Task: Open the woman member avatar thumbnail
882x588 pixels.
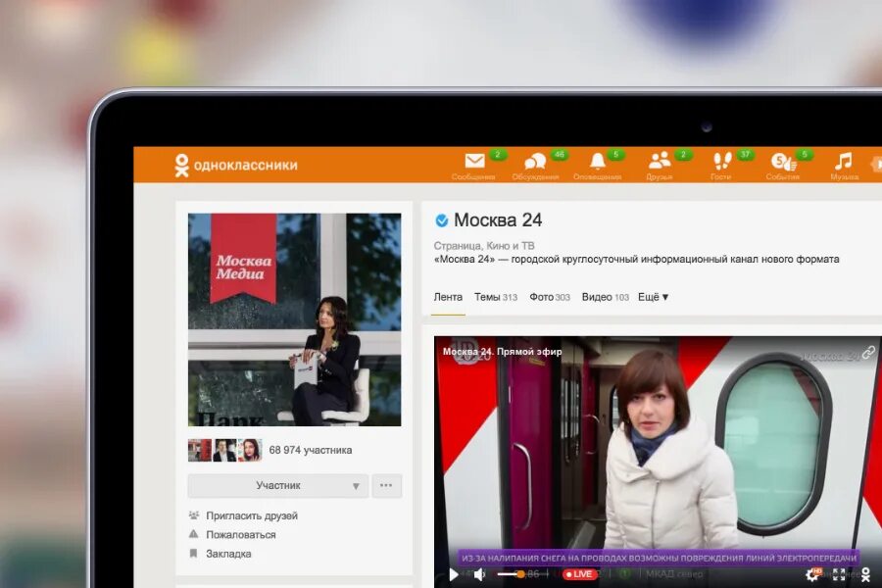Action: pyautogui.click(x=250, y=450)
